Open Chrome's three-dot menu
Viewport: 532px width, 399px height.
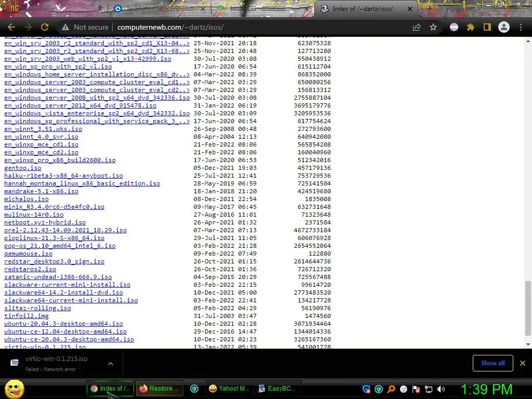tap(521, 27)
